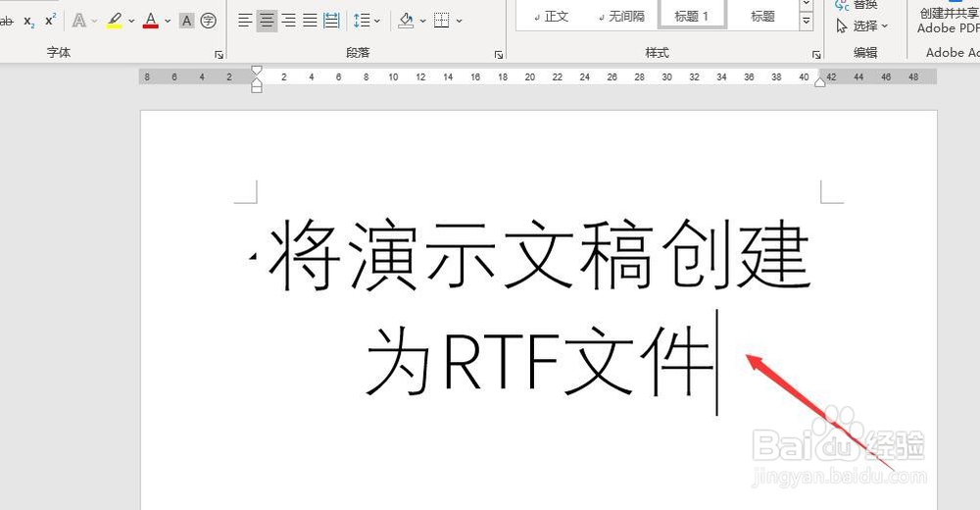
Task: Apply superscript formatting
Action: [51, 21]
